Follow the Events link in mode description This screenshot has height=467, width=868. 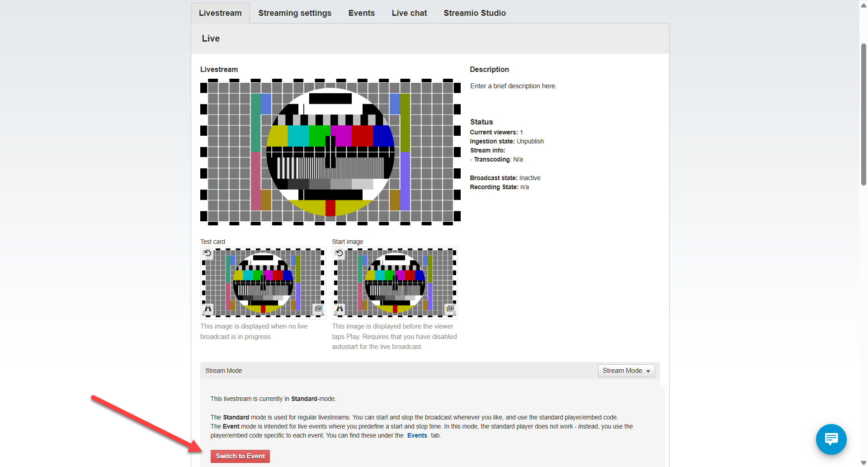(x=417, y=435)
